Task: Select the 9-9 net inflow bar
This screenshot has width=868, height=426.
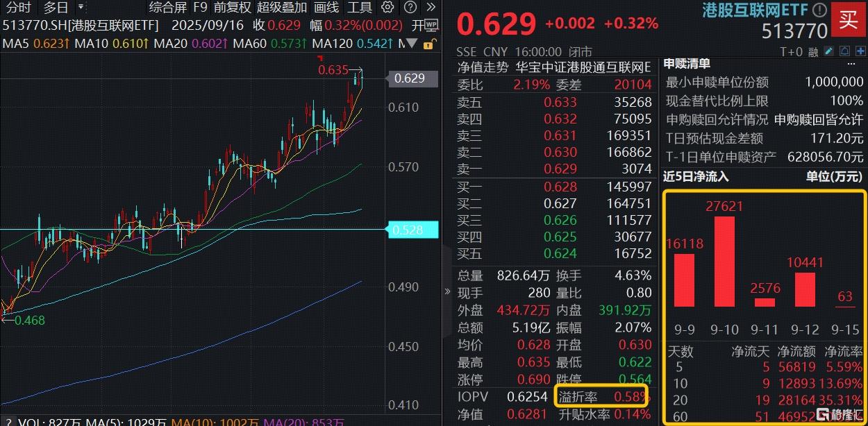Action: tap(684, 280)
